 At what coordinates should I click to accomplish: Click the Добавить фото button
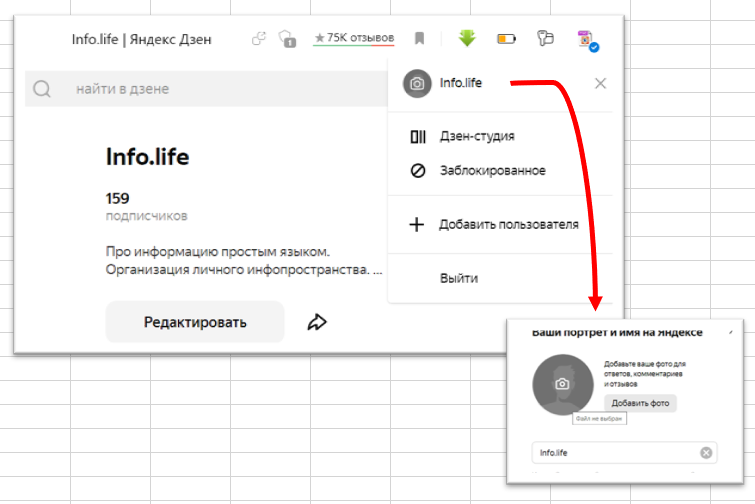point(640,403)
